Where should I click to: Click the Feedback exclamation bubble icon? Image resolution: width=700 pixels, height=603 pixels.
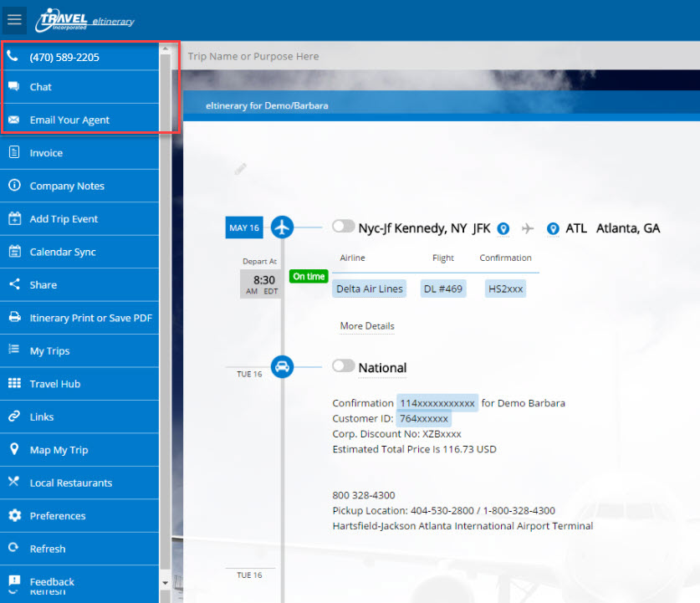pyautogui.click(x=14, y=580)
